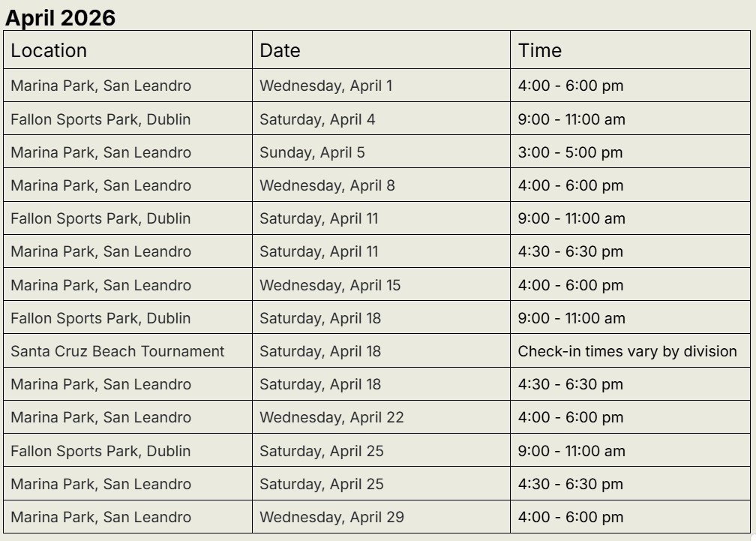Select Fallon Sports Park in April 4 row
Screen dimensions: 756x541
click(100, 119)
